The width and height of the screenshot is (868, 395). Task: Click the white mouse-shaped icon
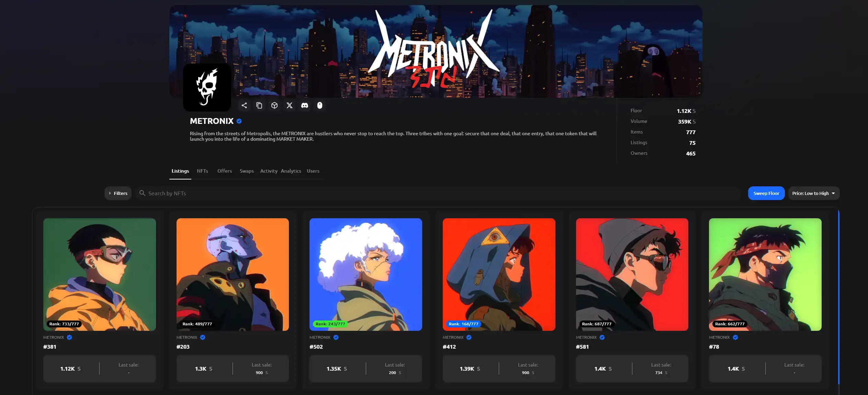pos(320,105)
